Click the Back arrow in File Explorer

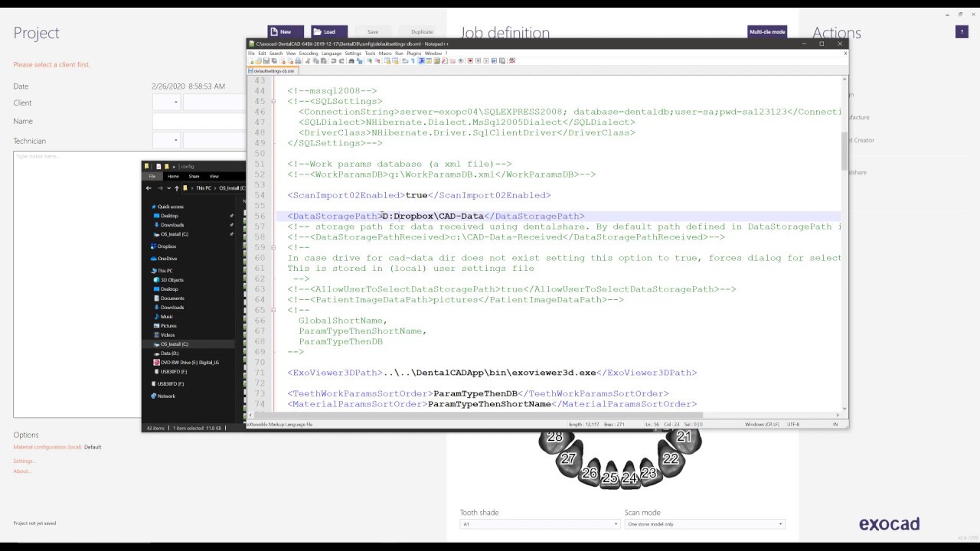149,187
